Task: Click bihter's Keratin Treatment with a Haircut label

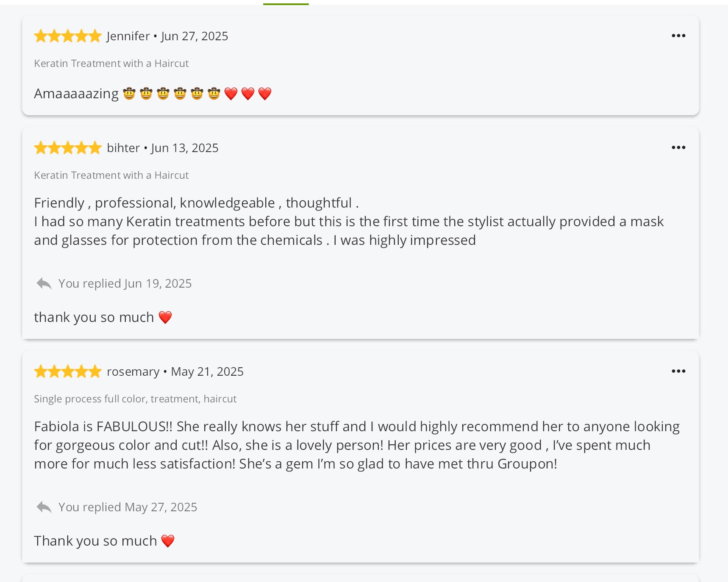Action: 111,175
